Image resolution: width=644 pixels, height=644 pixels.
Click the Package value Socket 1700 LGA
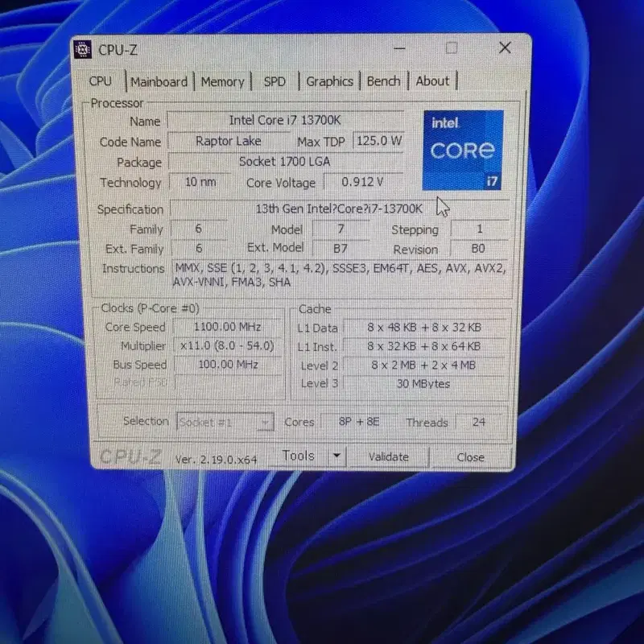click(x=285, y=162)
